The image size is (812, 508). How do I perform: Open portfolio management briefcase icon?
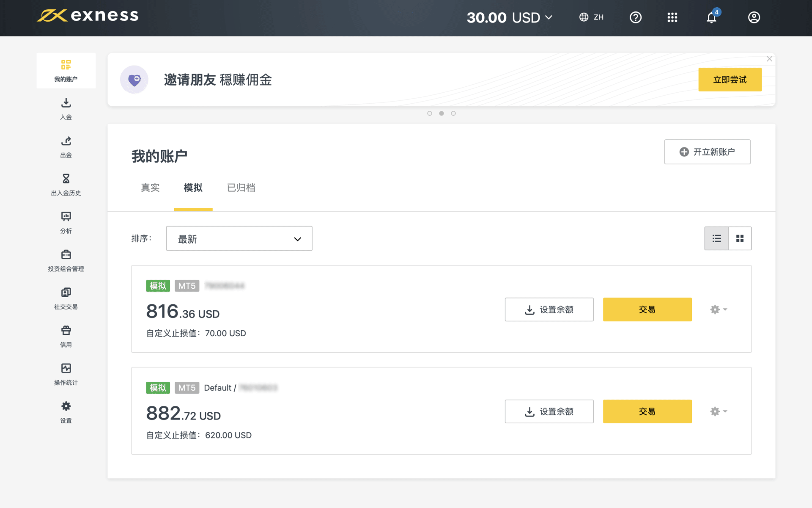click(x=66, y=254)
